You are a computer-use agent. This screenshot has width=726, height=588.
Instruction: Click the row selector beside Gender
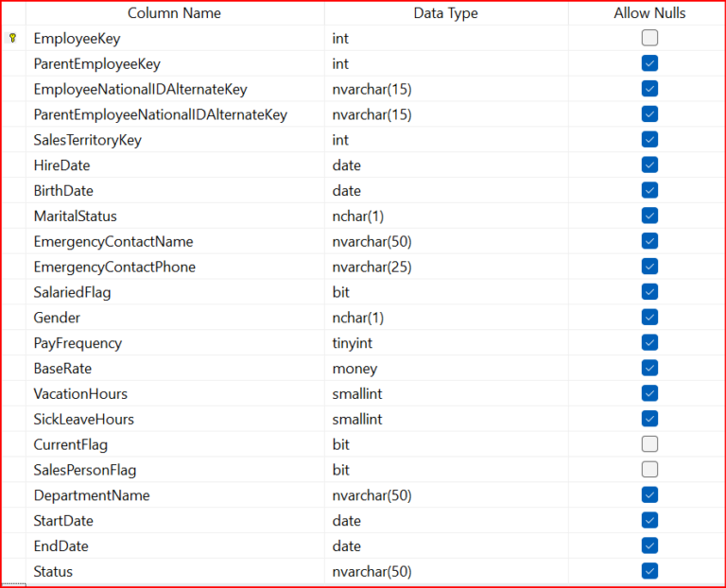[14, 317]
